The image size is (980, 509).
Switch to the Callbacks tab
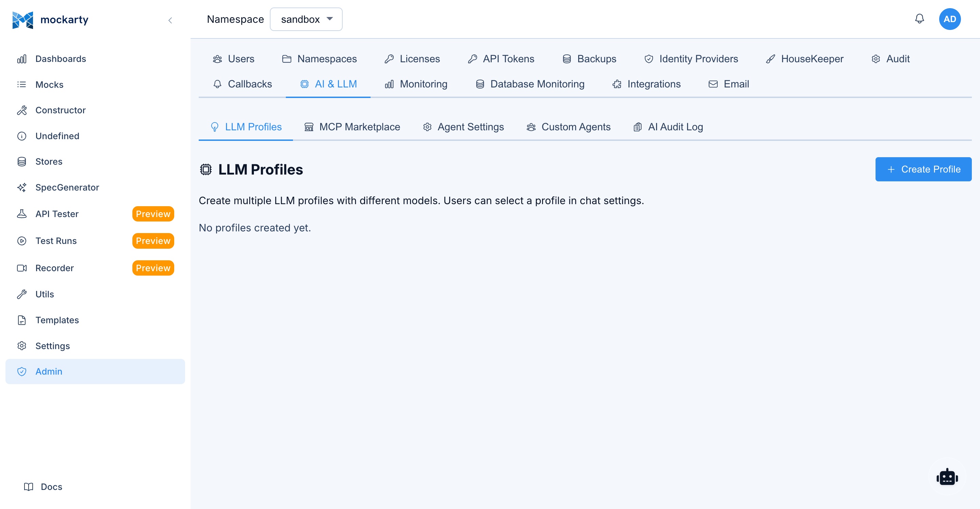[x=242, y=84]
